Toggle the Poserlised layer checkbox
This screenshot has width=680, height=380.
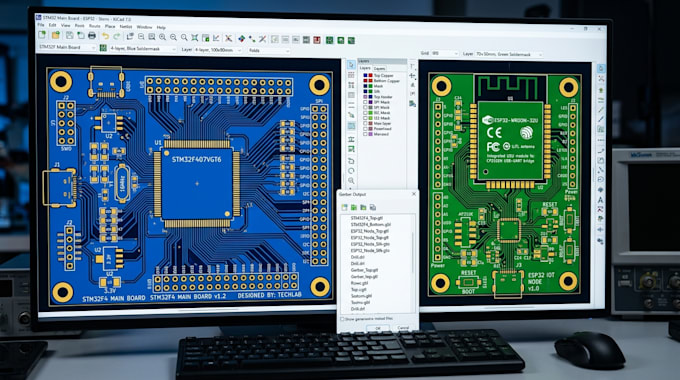(x=365, y=129)
